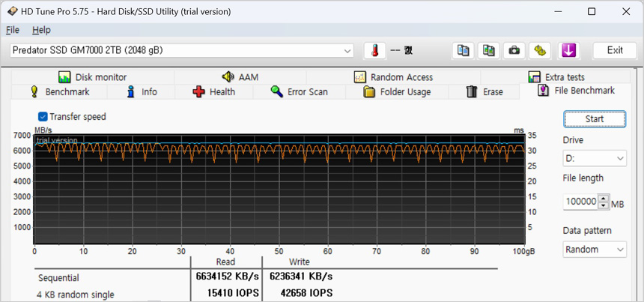Maximize the HD Tune Pro window
This screenshot has height=302, width=644.
pyautogui.click(x=592, y=11)
